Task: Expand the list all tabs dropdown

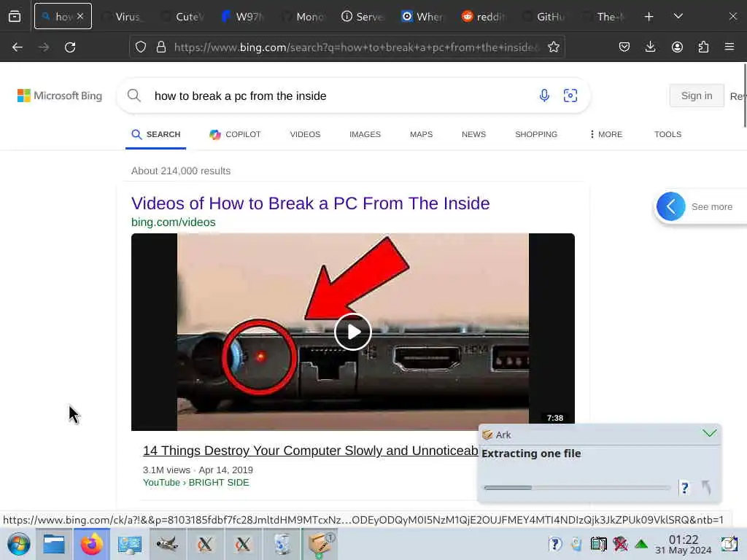Action: click(678, 17)
